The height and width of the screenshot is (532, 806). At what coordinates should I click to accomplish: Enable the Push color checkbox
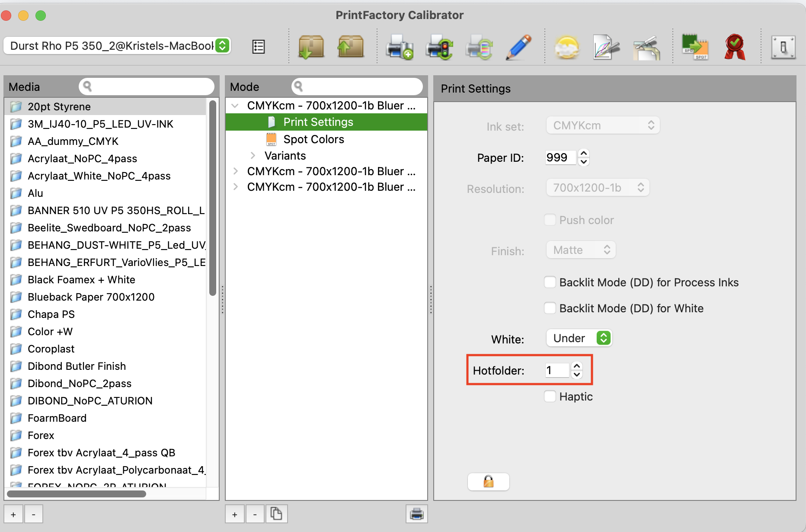(550, 220)
